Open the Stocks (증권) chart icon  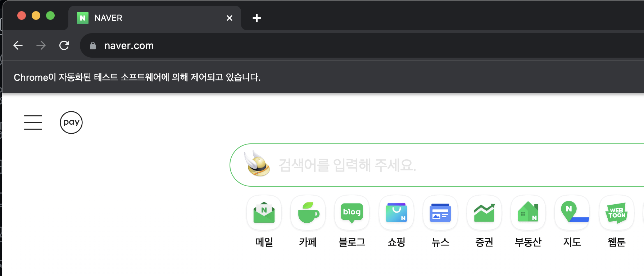[x=484, y=213]
